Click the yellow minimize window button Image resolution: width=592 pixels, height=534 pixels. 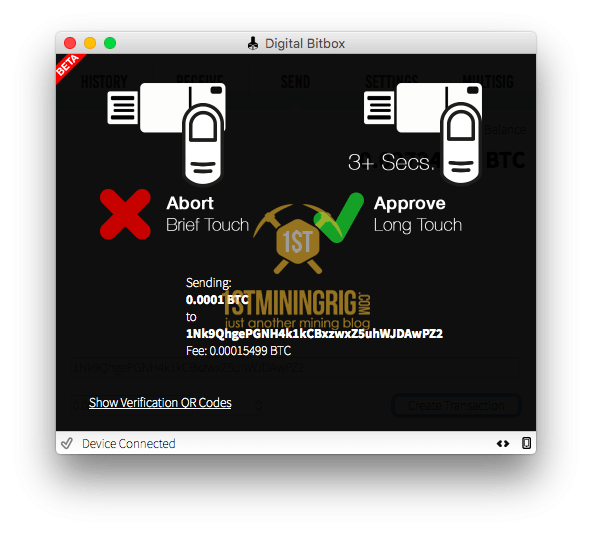(x=90, y=43)
